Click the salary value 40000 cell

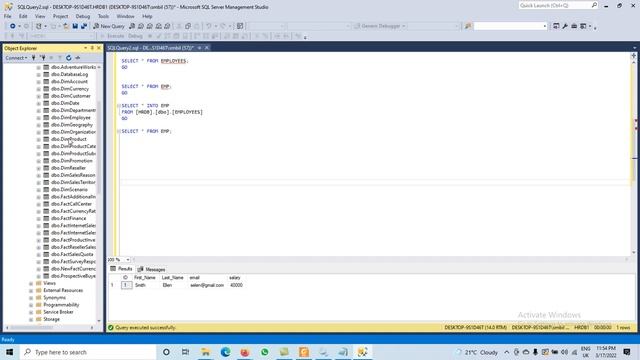click(x=236, y=285)
